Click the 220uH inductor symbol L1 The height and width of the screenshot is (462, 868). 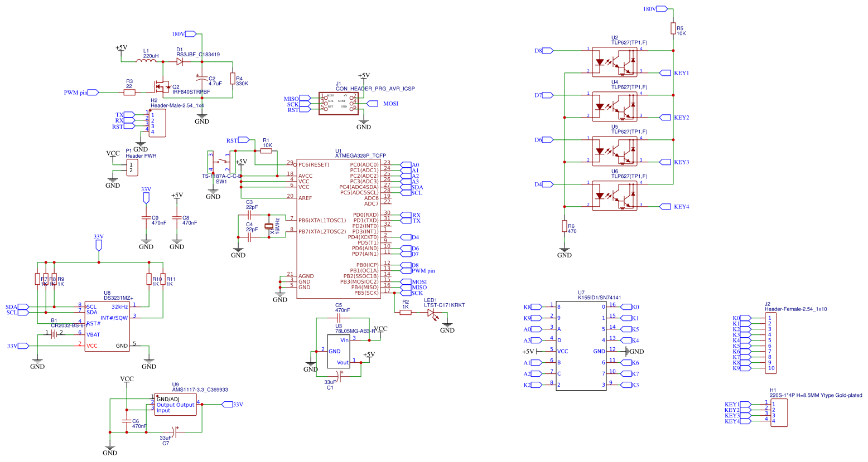pos(146,61)
